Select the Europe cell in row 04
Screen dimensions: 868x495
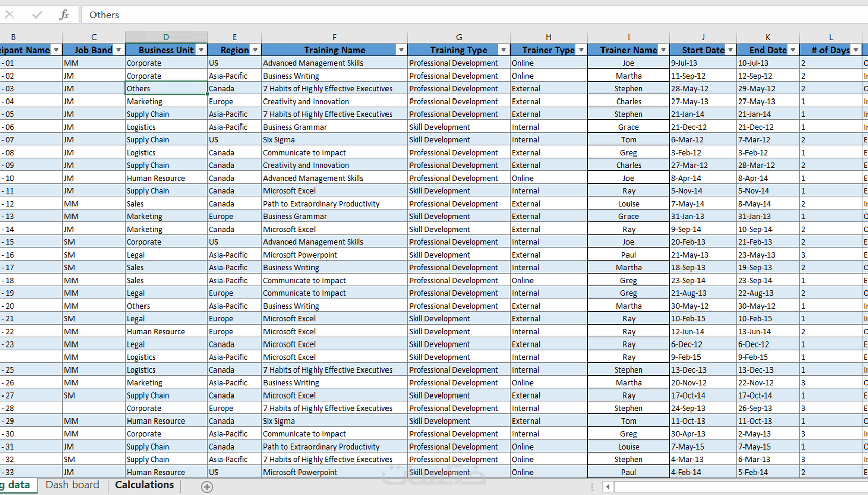tap(234, 101)
